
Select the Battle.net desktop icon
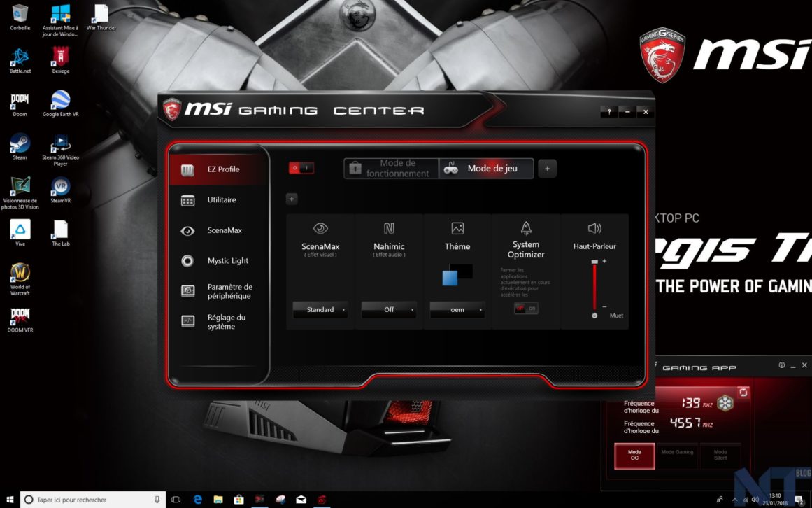click(20, 61)
